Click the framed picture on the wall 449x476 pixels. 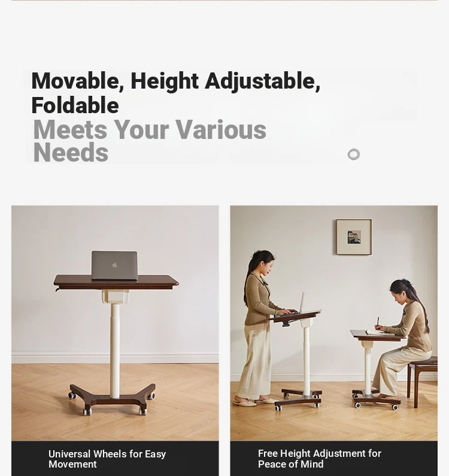click(354, 237)
